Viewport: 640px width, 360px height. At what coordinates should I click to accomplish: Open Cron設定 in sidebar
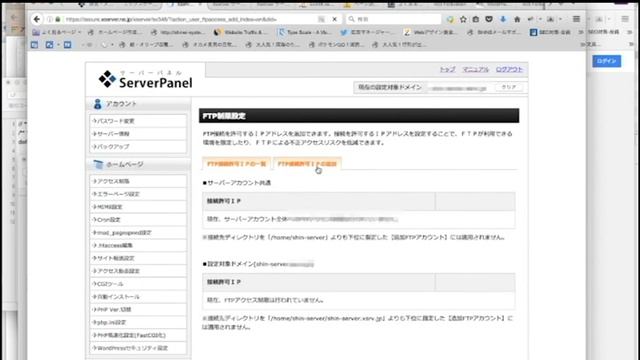138,220
